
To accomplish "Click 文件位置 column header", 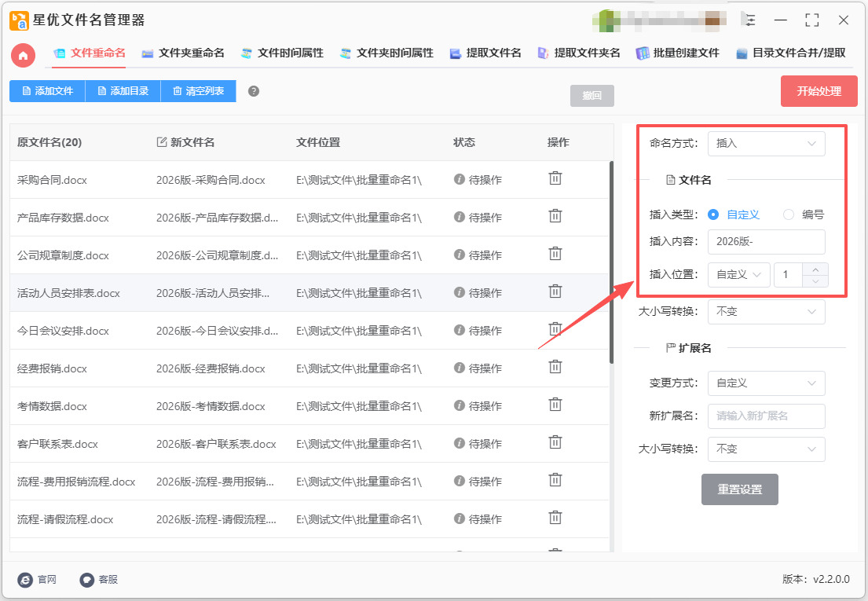I will click(x=318, y=142).
